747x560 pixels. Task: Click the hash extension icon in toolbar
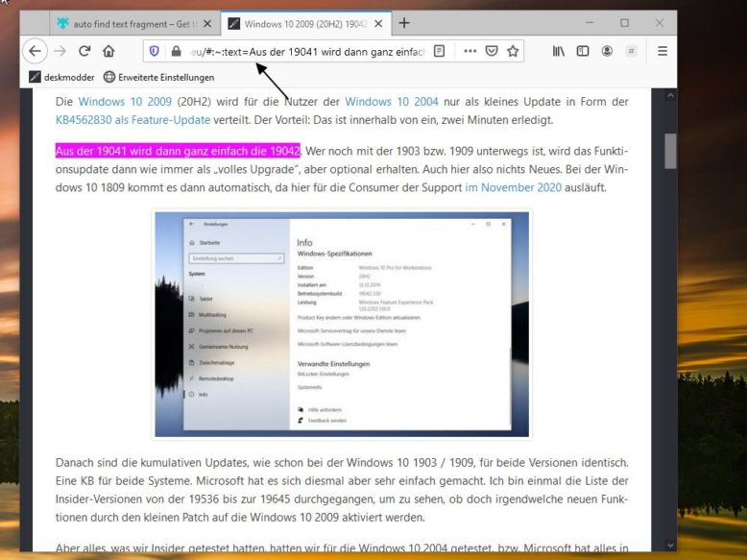[x=631, y=51]
